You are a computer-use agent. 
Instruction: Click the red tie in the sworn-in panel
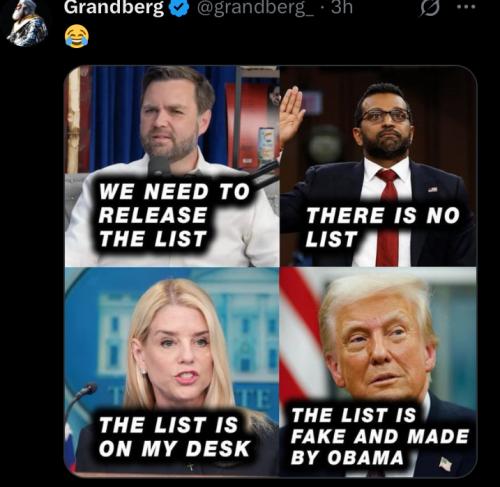pos(388,217)
